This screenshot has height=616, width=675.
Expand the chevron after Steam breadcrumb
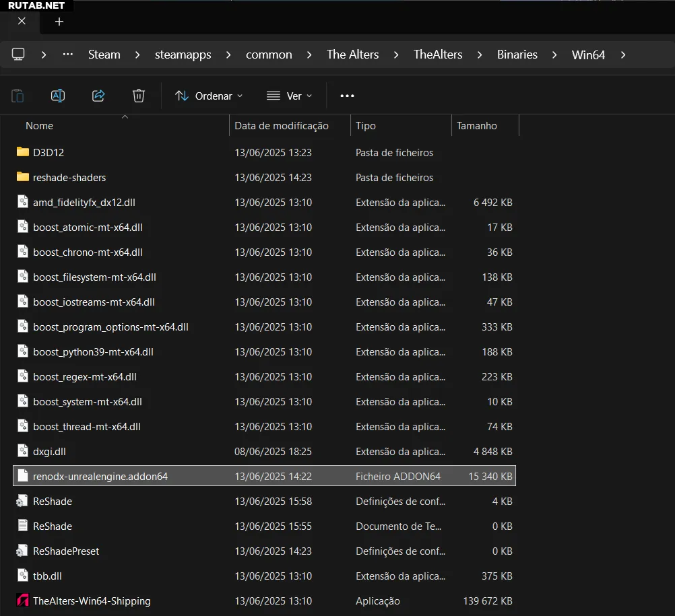tap(137, 55)
